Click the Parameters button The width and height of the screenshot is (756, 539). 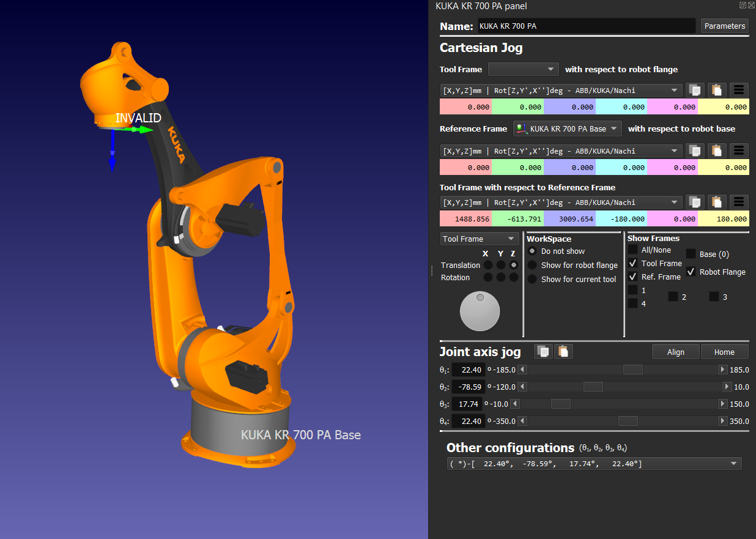[x=725, y=26]
